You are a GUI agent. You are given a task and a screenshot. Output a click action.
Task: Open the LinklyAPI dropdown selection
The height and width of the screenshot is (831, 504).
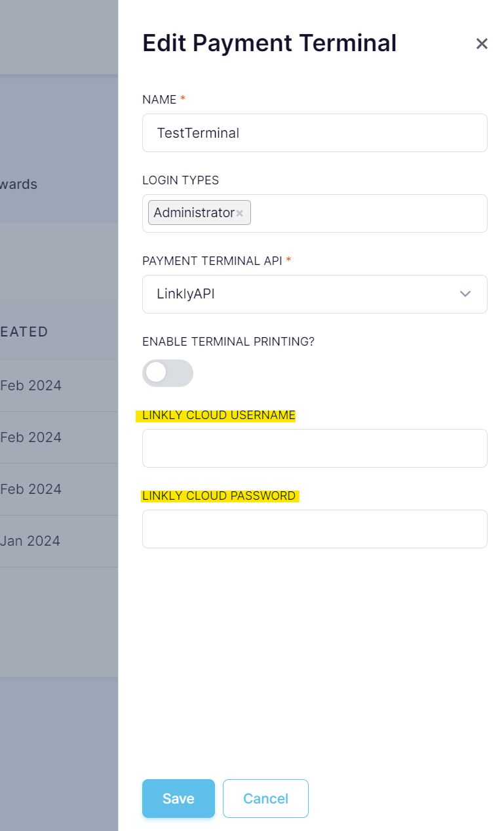[315, 294]
